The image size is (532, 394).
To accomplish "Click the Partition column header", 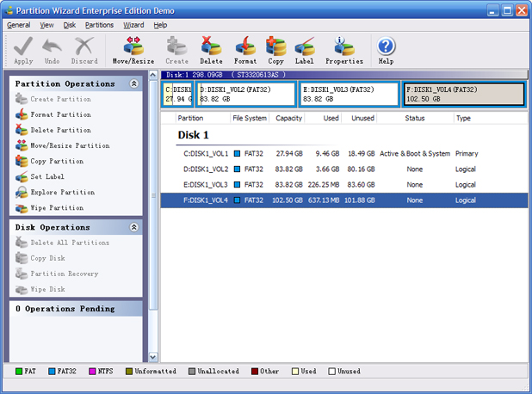I will (x=203, y=118).
